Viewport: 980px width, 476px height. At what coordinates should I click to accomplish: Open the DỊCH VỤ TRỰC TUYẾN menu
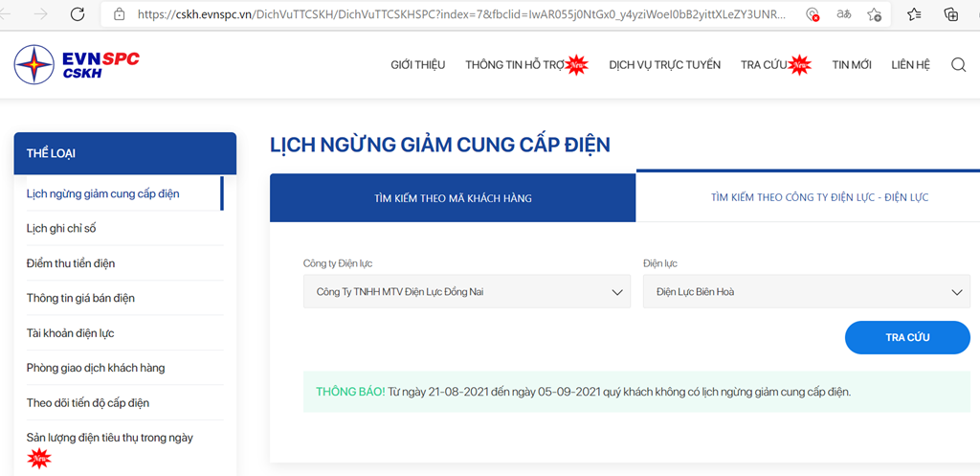point(664,65)
